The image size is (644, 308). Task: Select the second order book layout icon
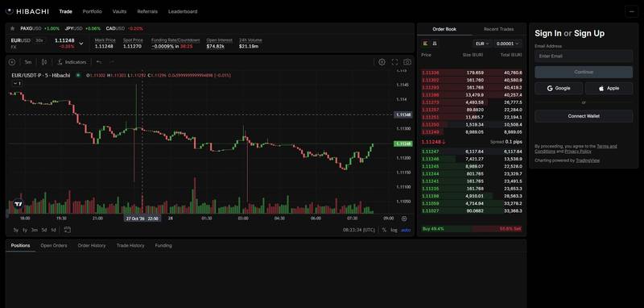[435, 44]
